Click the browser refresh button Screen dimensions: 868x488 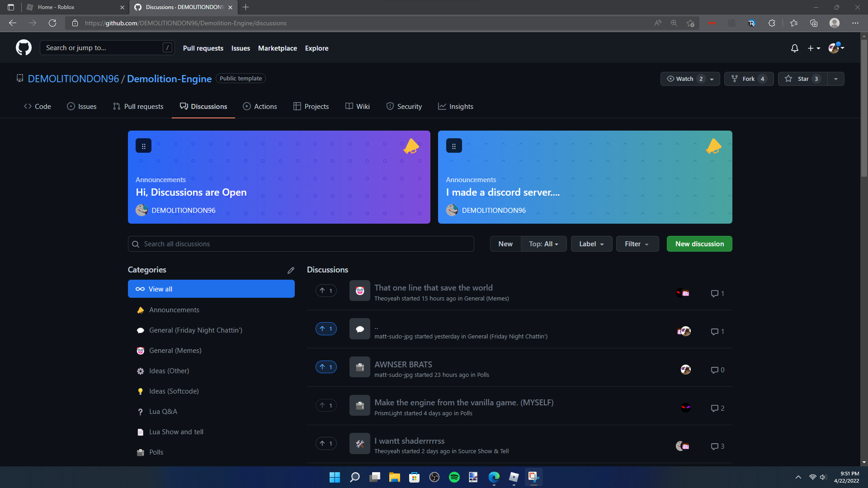click(52, 23)
